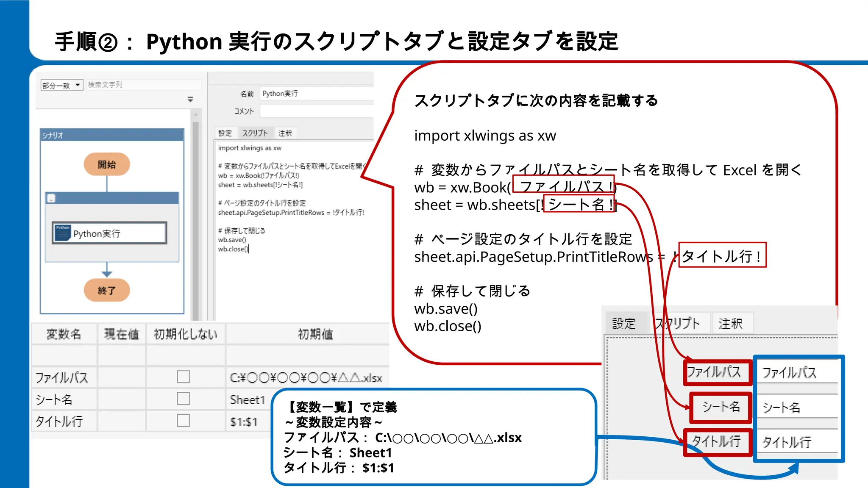Click the シナリオ panel header
The image size is (868, 488).
point(112,135)
